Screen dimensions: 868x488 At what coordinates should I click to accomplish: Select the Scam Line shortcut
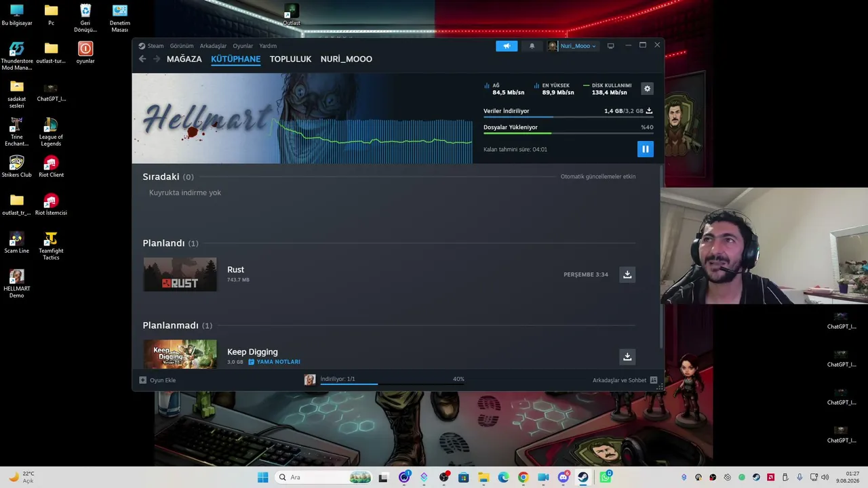point(17,243)
